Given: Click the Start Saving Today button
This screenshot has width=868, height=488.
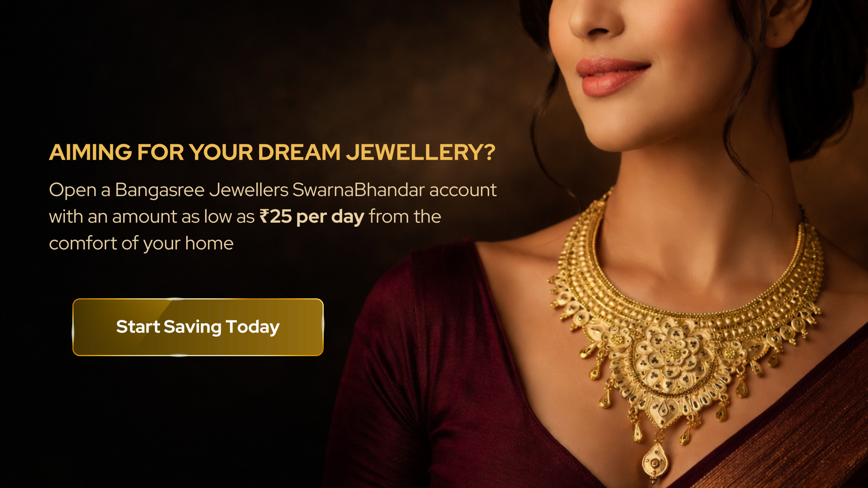Looking at the screenshot, I should 198,327.
